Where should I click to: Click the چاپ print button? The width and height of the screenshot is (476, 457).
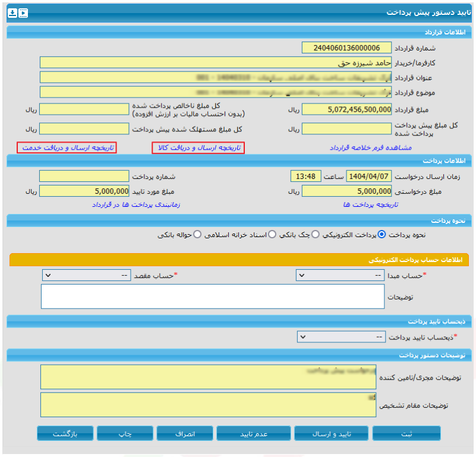pyautogui.click(x=125, y=433)
